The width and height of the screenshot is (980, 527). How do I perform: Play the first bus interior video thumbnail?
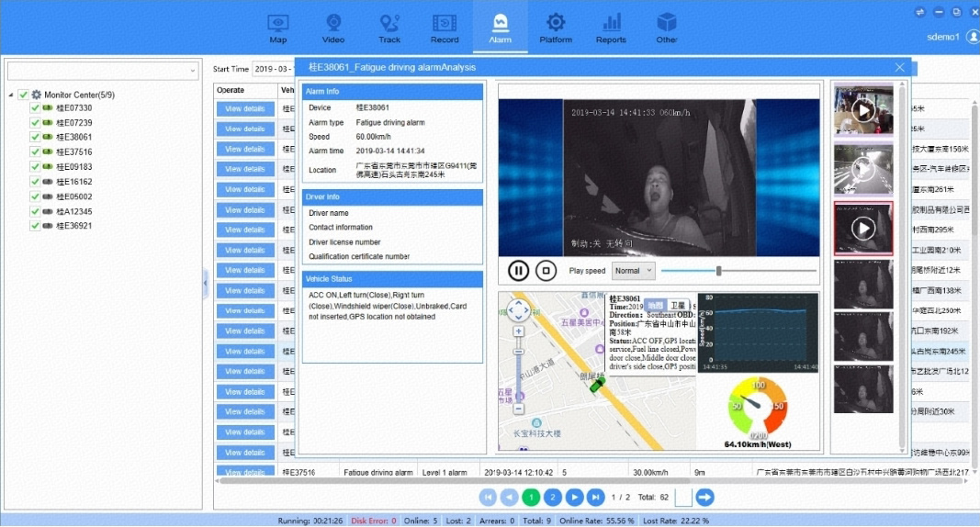863,111
